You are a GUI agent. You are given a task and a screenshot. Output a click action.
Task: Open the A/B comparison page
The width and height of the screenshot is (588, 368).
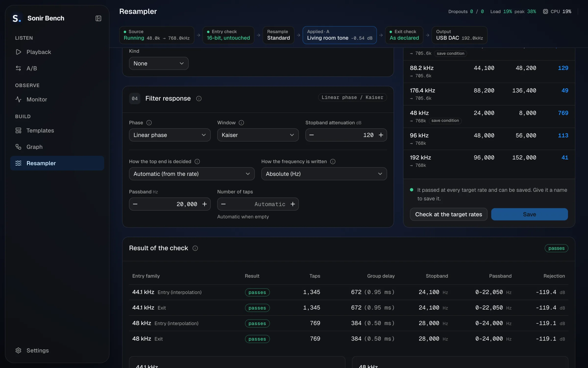[x=57, y=68]
